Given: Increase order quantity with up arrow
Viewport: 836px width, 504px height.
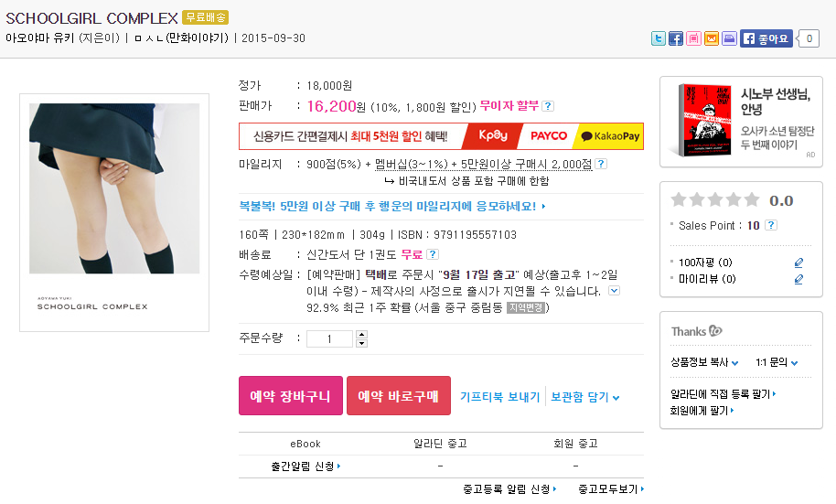Looking at the screenshot, I should [361, 335].
